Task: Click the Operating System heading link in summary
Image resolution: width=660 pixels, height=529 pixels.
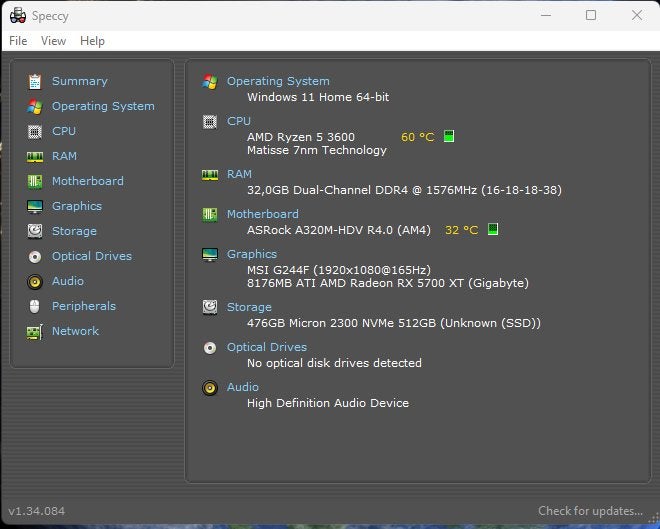Action: point(278,81)
